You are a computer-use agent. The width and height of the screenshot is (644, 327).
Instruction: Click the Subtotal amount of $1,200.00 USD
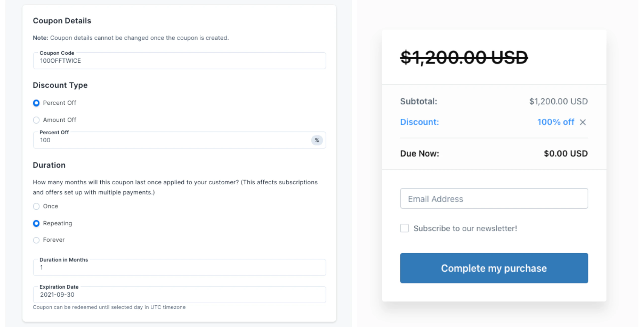coord(558,102)
